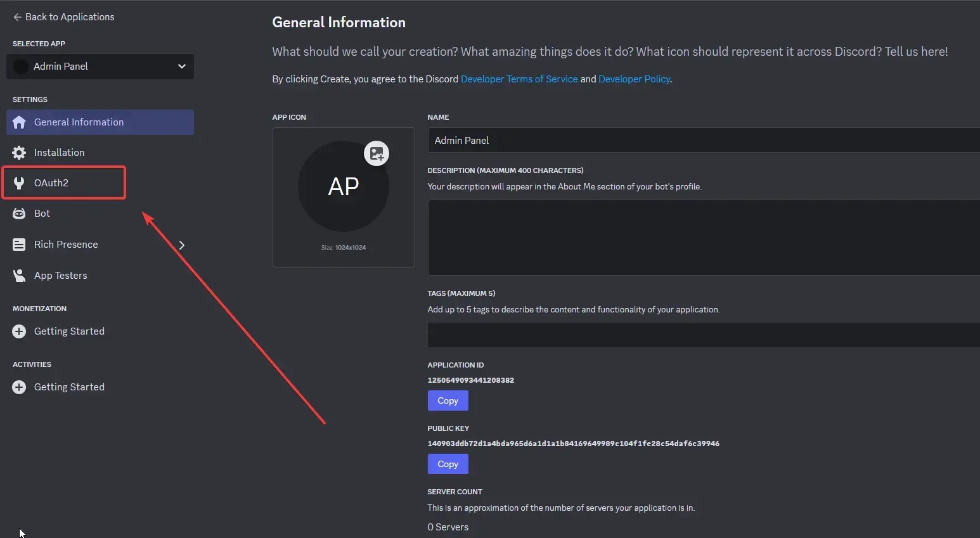Click the gear icon next to Installation
Screen dimensions: 980x538
pos(19,153)
